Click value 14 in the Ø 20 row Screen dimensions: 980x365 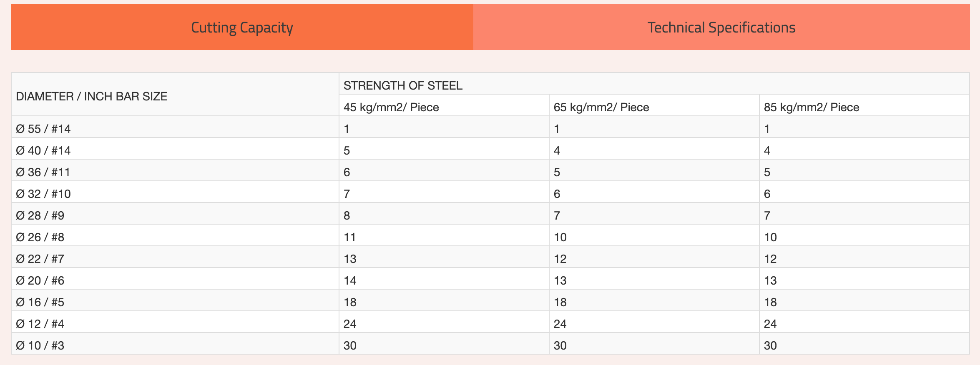click(350, 280)
